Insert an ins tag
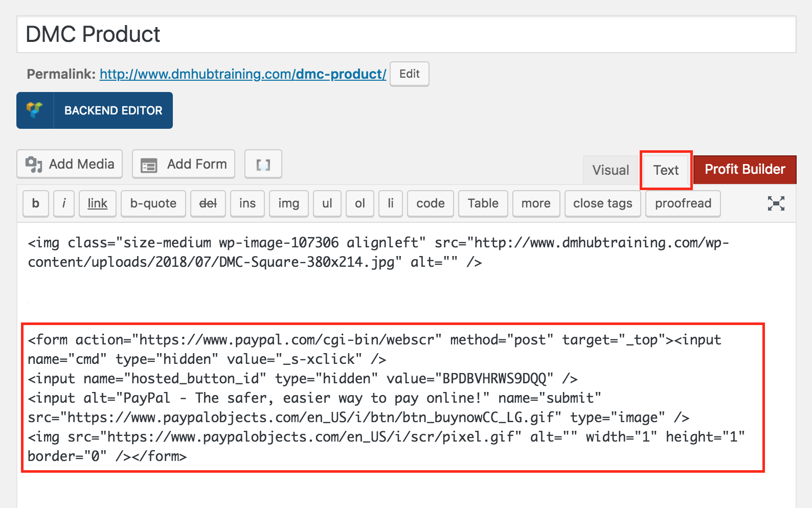 [247, 203]
